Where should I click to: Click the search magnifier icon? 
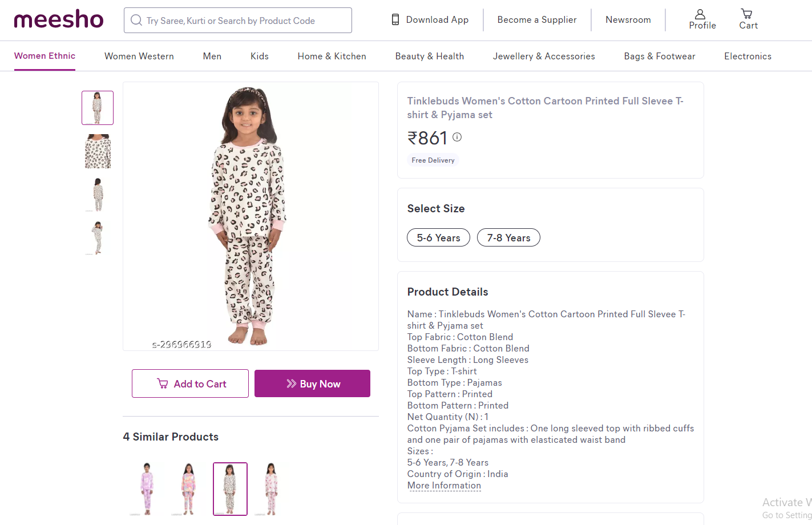pyautogui.click(x=136, y=21)
